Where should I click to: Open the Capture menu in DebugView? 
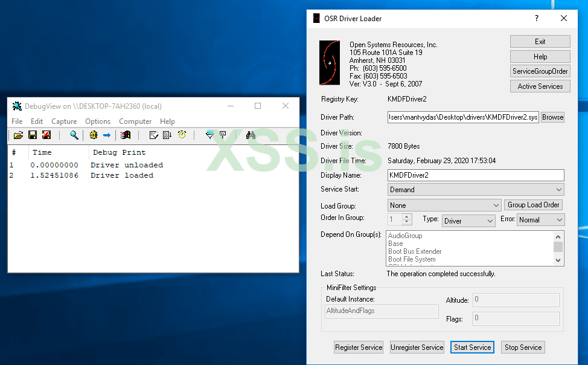click(x=64, y=121)
